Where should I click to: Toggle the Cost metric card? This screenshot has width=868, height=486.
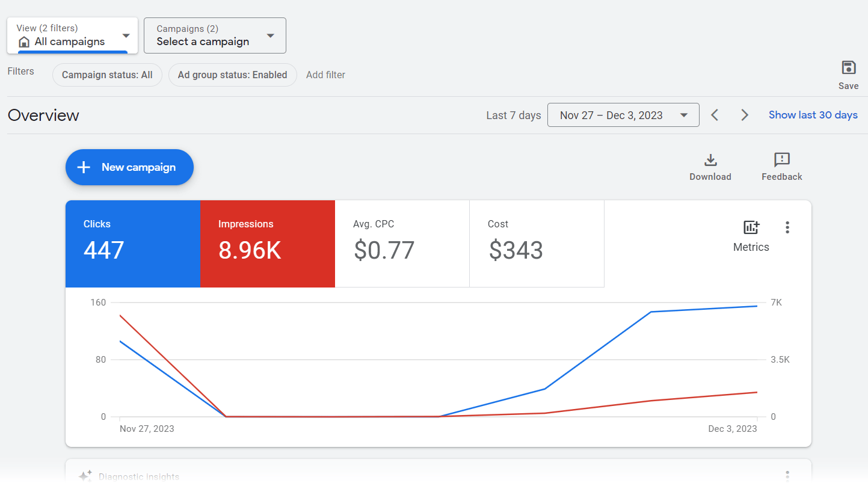[x=536, y=243]
